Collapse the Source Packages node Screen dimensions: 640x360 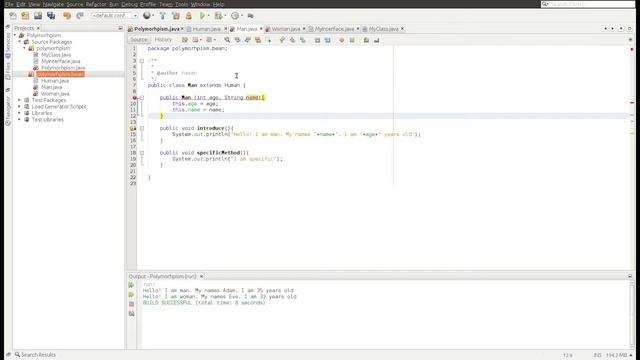pyautogui.click(x=20, y=42)
